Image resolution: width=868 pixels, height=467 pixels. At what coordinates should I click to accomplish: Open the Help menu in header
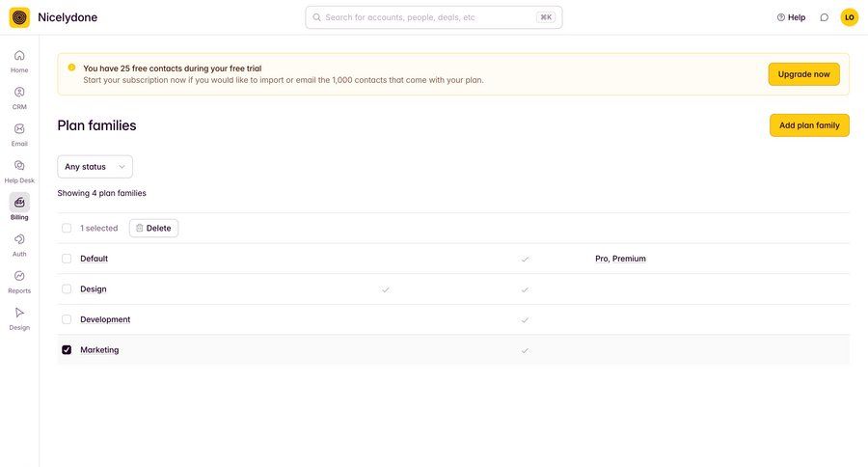coord(791,17)
